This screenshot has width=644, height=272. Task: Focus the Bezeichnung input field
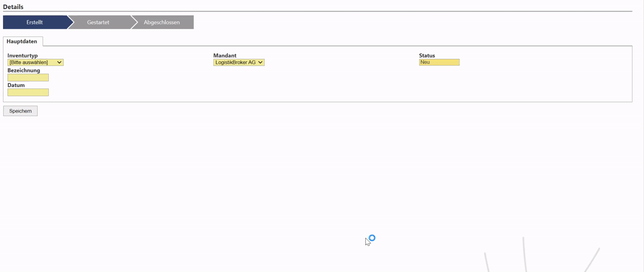click(x=28, y=77)
